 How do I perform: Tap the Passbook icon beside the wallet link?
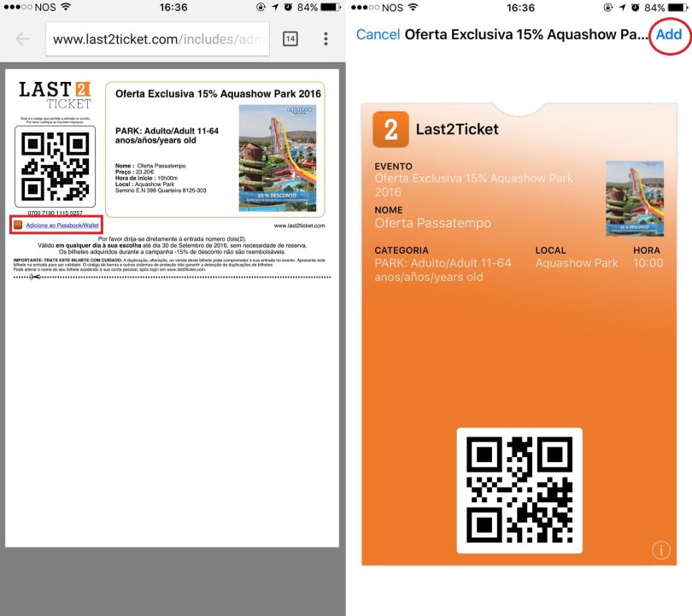18,225
